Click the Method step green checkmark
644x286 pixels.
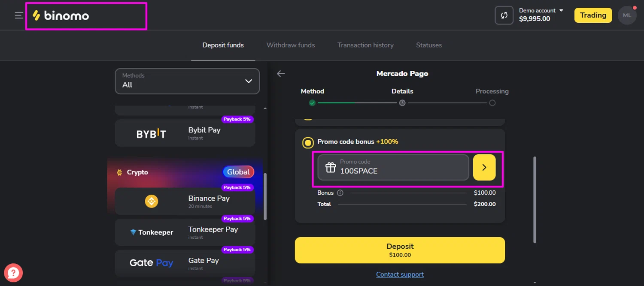tap(312, 103)
